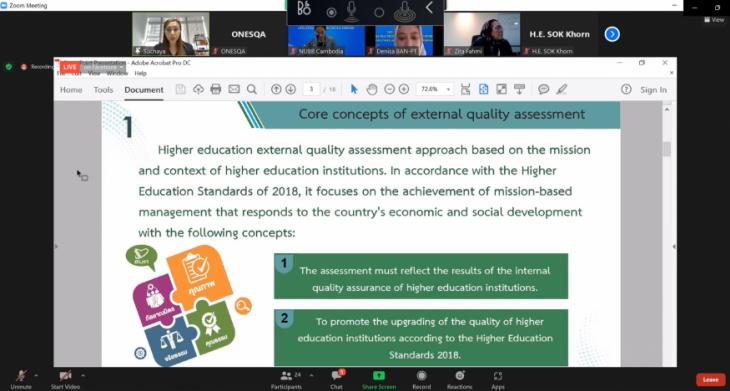The image size is (730, 391).
Task: Zoom out with the minus icon
Action: click(389, 89)
